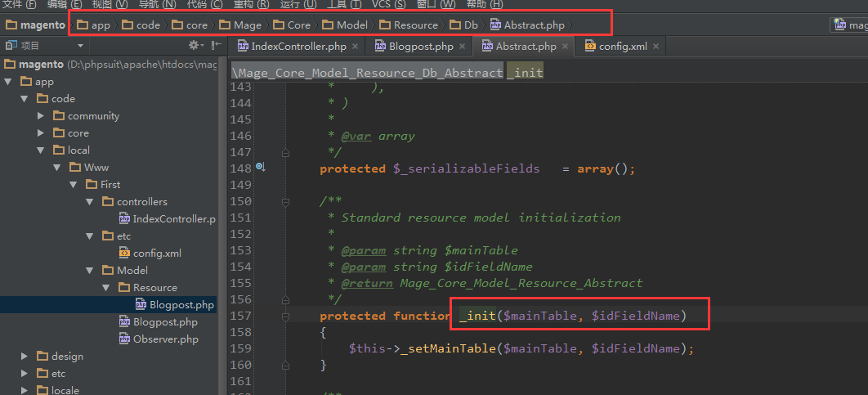Hide the project tool window

217,46
